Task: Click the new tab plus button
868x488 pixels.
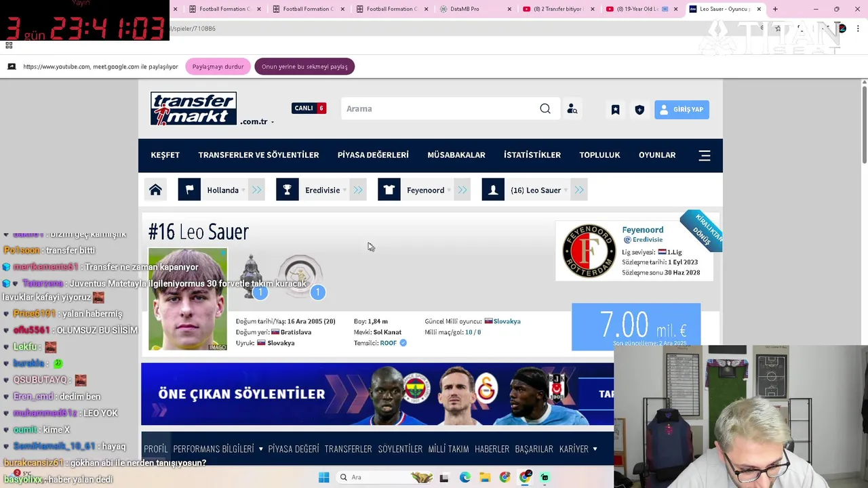Action: 775,9
